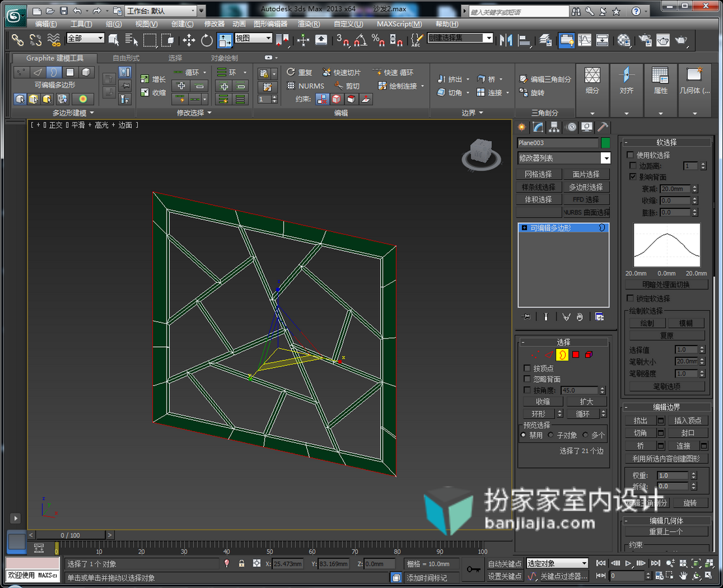Screen dimensions: 723x588
Task: Click the 自动关键点 button
Action: coord(505,564)
